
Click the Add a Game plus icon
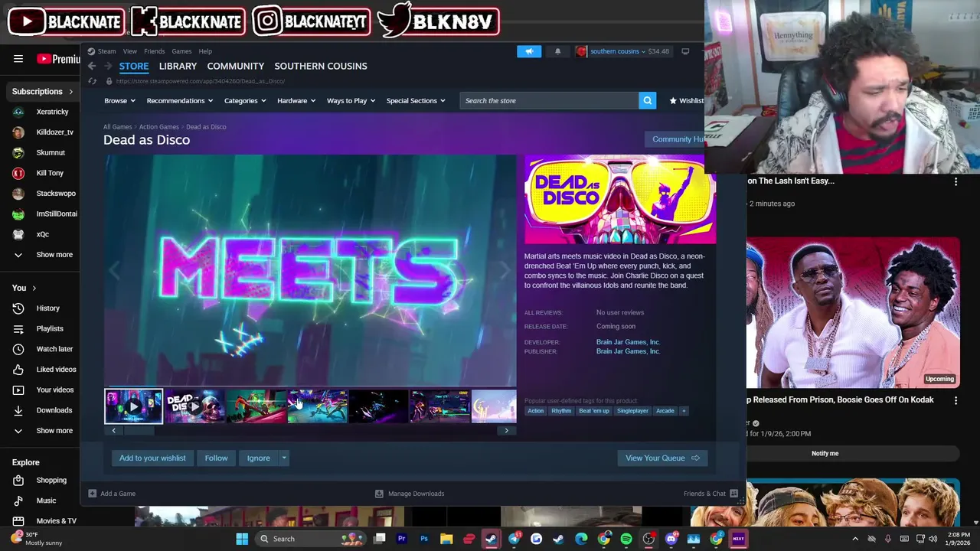[92, 494]
